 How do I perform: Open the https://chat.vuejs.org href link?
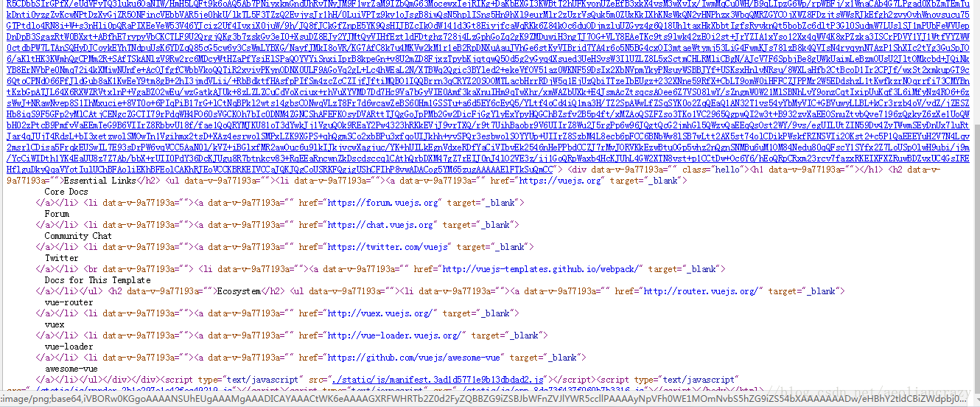tap(382, 224)
